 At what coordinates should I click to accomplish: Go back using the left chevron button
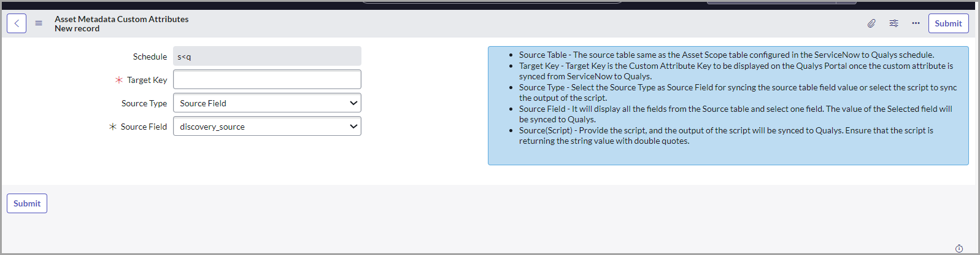[17, 23]
